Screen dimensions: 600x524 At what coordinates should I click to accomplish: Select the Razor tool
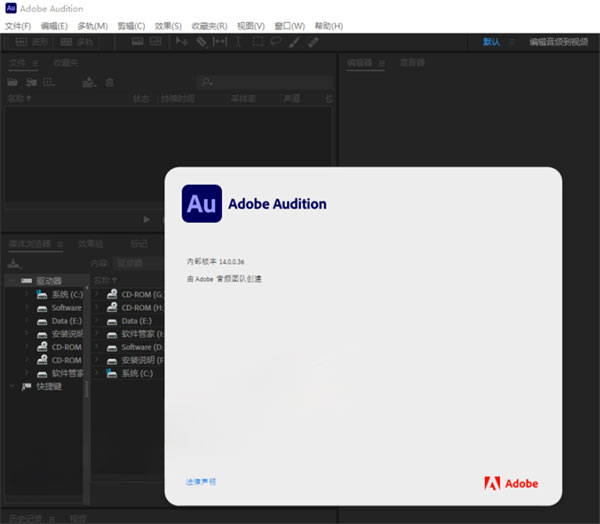pos(201,42)
